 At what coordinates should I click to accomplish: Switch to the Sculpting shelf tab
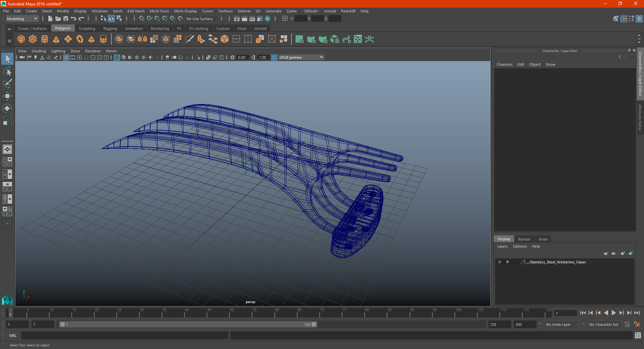click(87, 29)
